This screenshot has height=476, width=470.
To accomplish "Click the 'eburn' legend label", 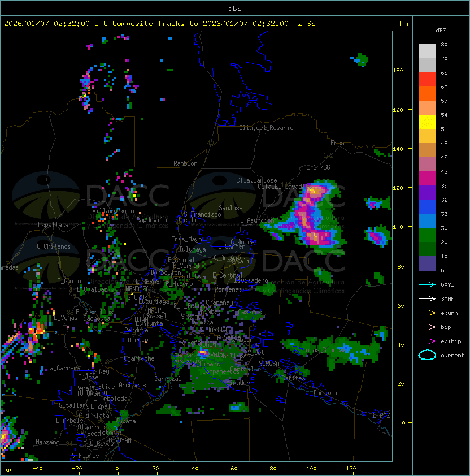I will (449, 313).
